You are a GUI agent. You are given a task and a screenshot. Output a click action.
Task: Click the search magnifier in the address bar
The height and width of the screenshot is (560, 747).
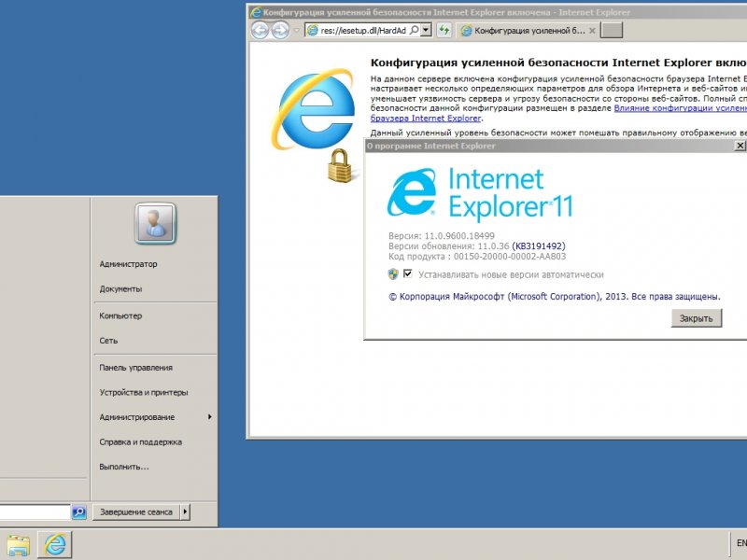414,31
